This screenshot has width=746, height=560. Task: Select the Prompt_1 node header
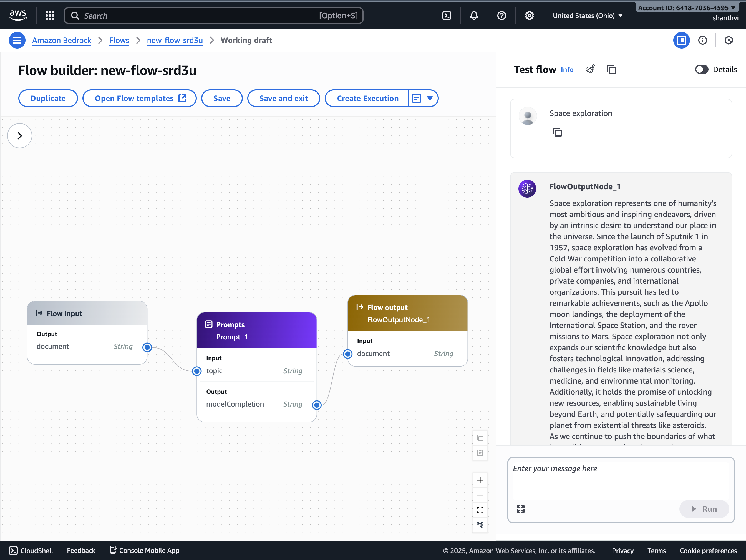click(257, 330)
